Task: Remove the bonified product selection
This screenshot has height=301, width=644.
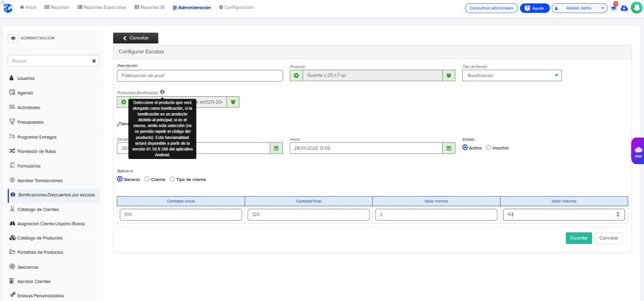Action: 124,102
